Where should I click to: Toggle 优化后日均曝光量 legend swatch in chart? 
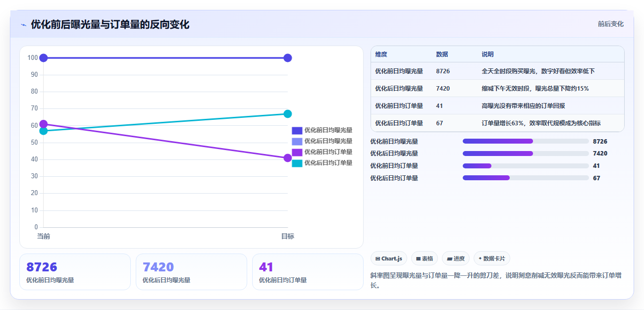pyautogui.click(x=297, y=142)
